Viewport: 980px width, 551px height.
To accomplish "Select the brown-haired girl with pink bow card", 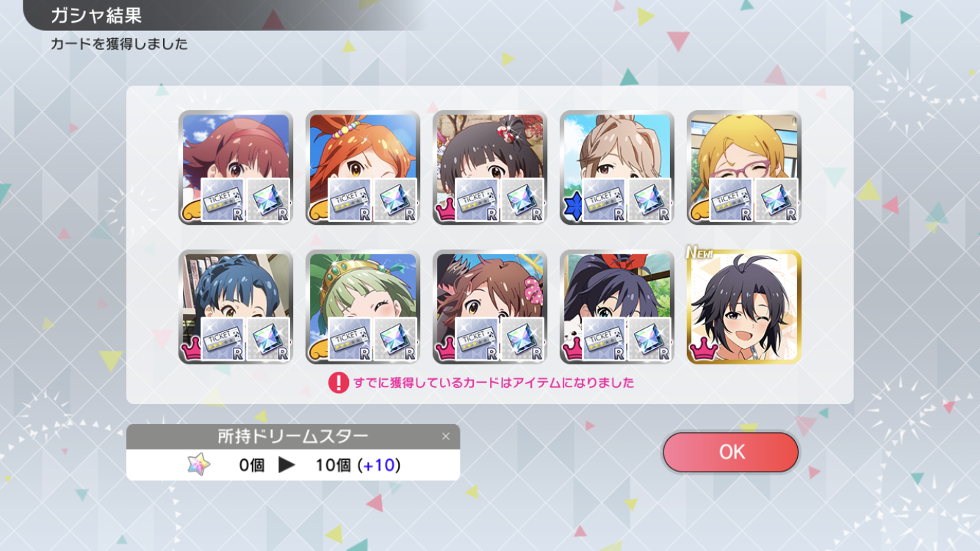I will coord(489,306).
